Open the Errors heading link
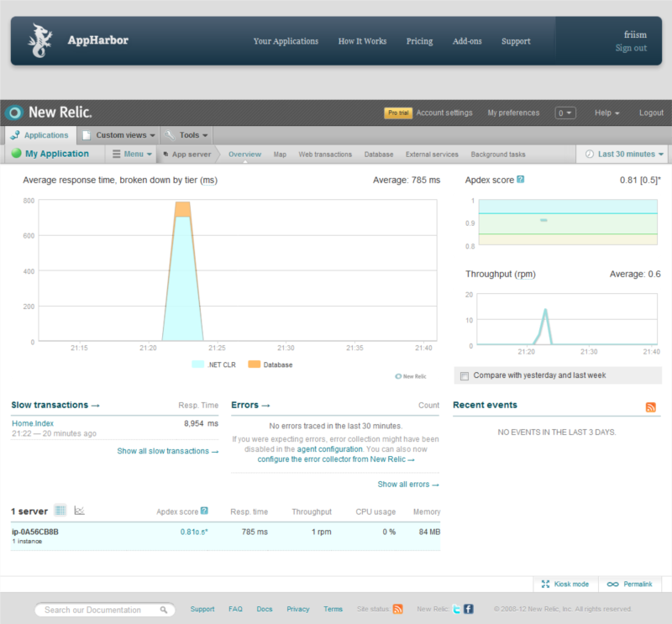Screen dimensions: 672x624 [x=250, y=405]
